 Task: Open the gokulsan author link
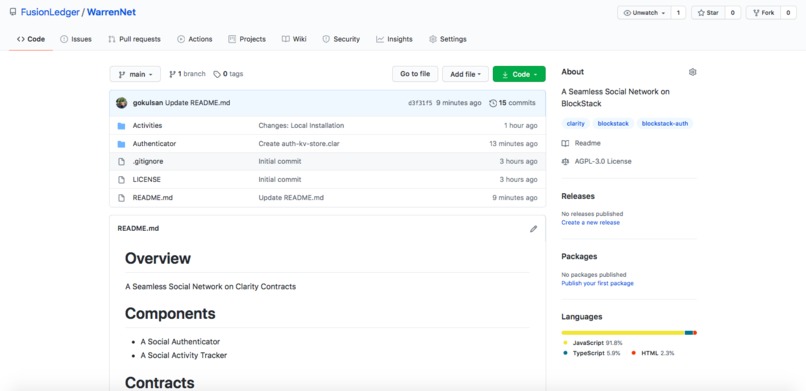point(148,103)
